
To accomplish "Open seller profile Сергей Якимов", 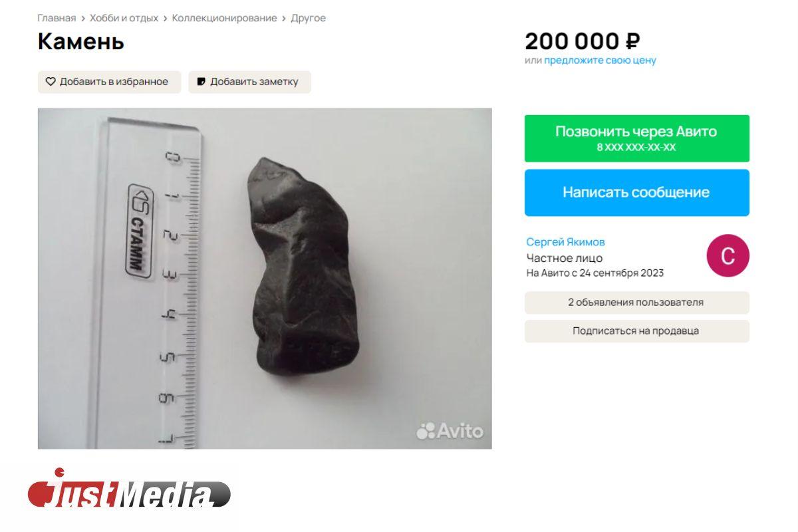I will (565, 242).
